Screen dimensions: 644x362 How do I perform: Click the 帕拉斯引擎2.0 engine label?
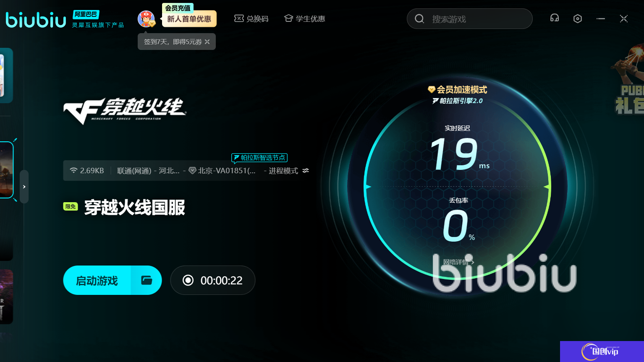(458, 101)
